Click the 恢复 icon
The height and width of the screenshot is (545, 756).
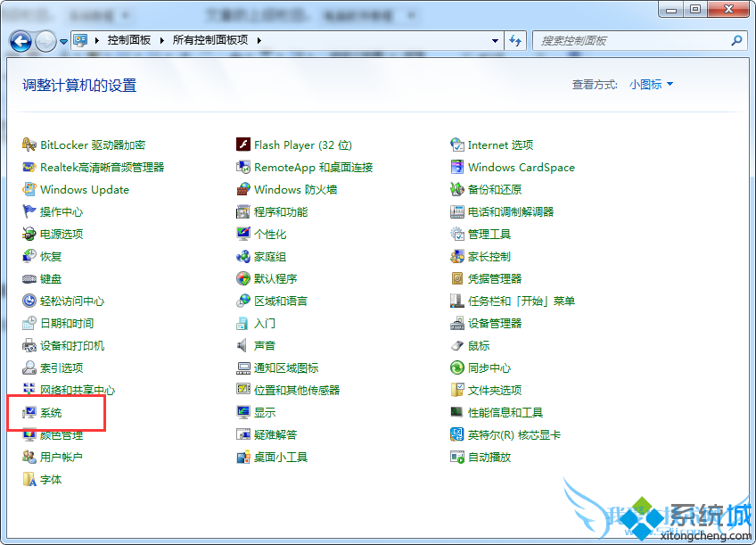(x=29, y=256)
